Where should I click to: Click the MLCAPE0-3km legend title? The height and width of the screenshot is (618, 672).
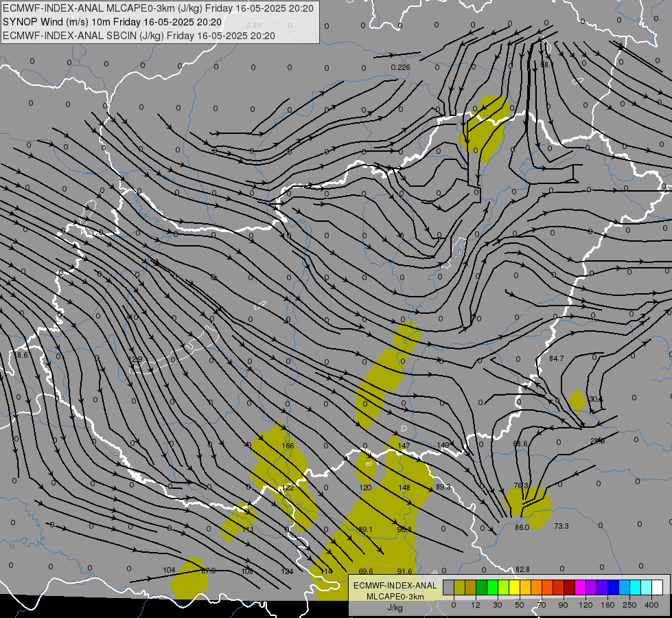point(395,597)
